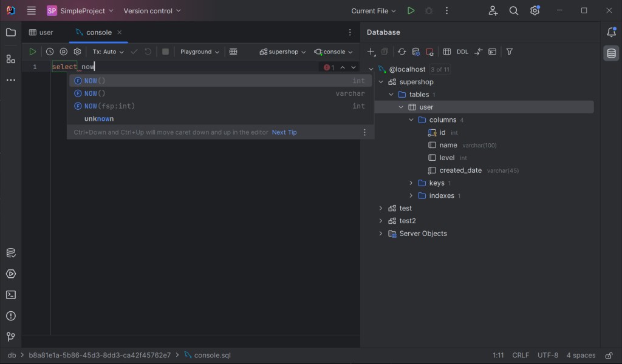622x364 pixels.
Task: Click the Next Tip link
Action: 284,132
